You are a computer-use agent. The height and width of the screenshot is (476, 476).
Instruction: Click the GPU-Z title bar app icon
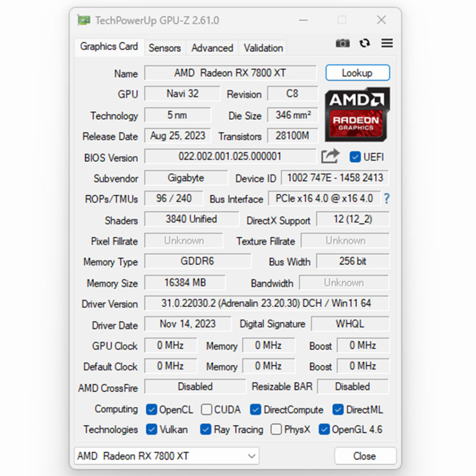click(84, 20)
